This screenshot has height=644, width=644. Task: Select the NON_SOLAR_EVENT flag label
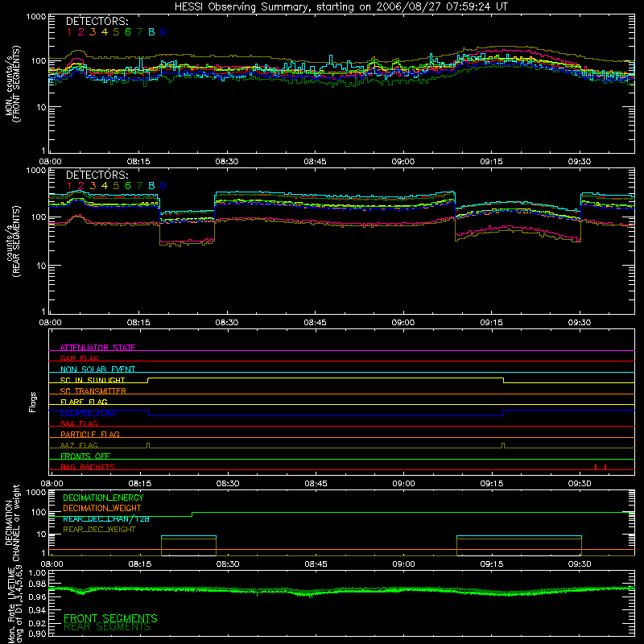97,369
